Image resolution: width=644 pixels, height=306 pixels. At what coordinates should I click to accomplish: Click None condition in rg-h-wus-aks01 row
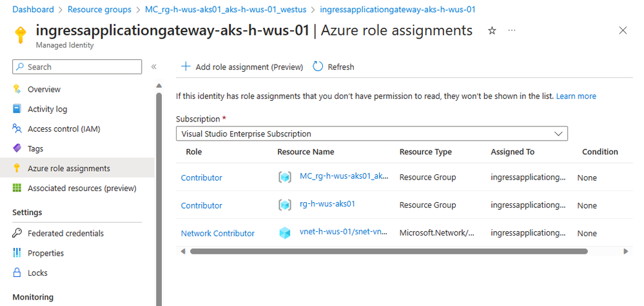[587, 205]
